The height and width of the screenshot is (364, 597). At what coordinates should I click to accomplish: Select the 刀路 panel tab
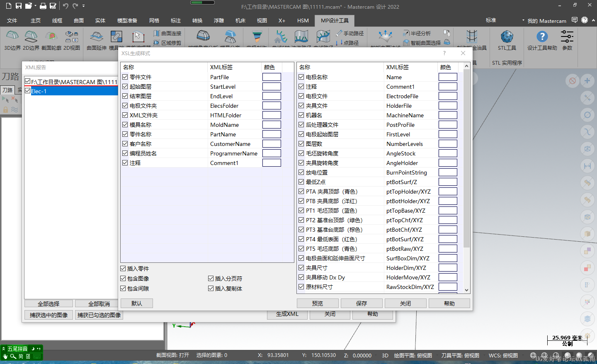click(7, 90)
